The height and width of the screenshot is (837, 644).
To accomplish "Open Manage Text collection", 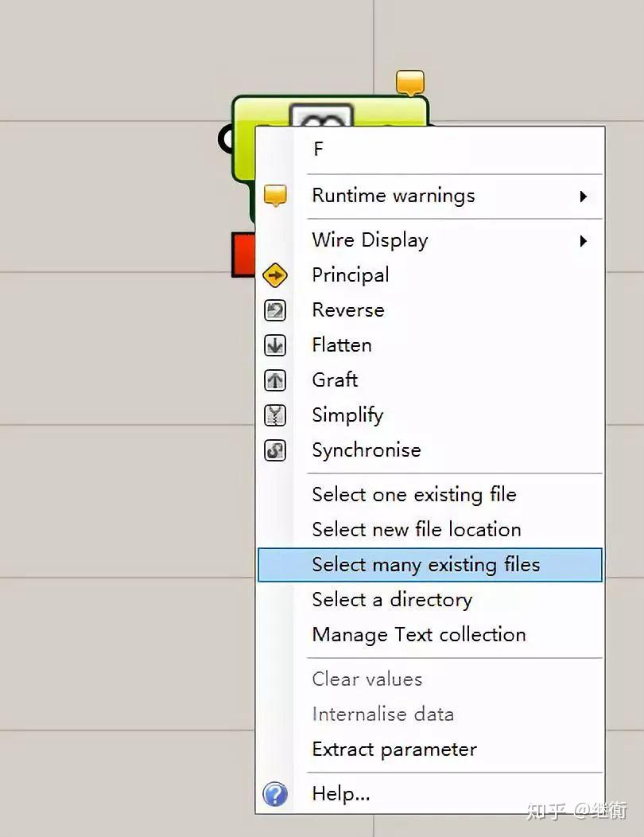I will (419, 635).
